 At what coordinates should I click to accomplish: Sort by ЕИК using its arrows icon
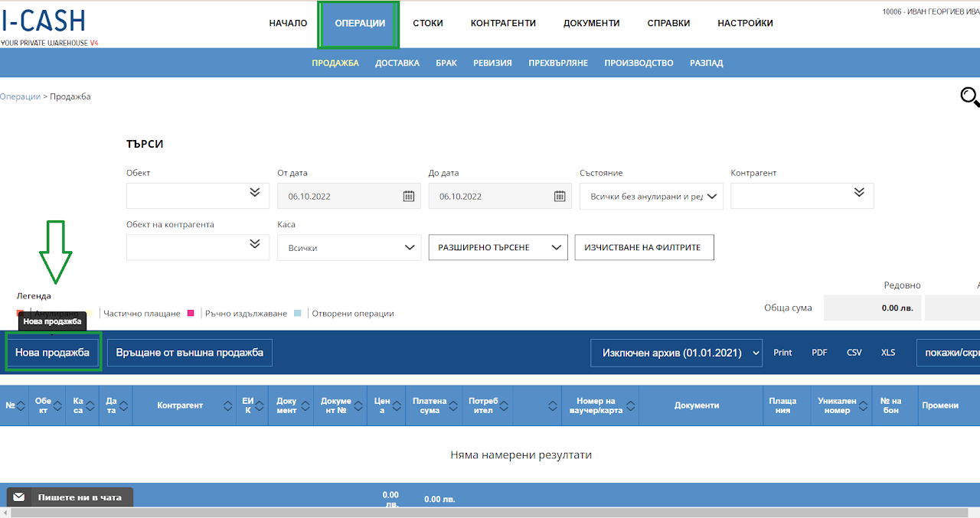(x=261, y=406)
